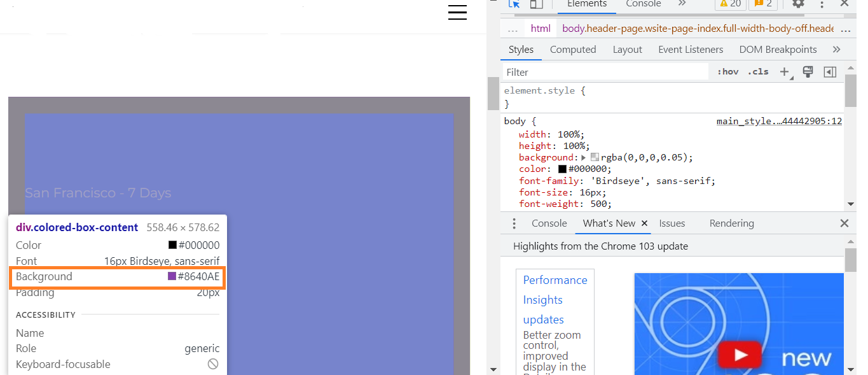This screenshot has height=375, width=868.
Task: Switch to the Computed tab
Action: tap(572, 50)
